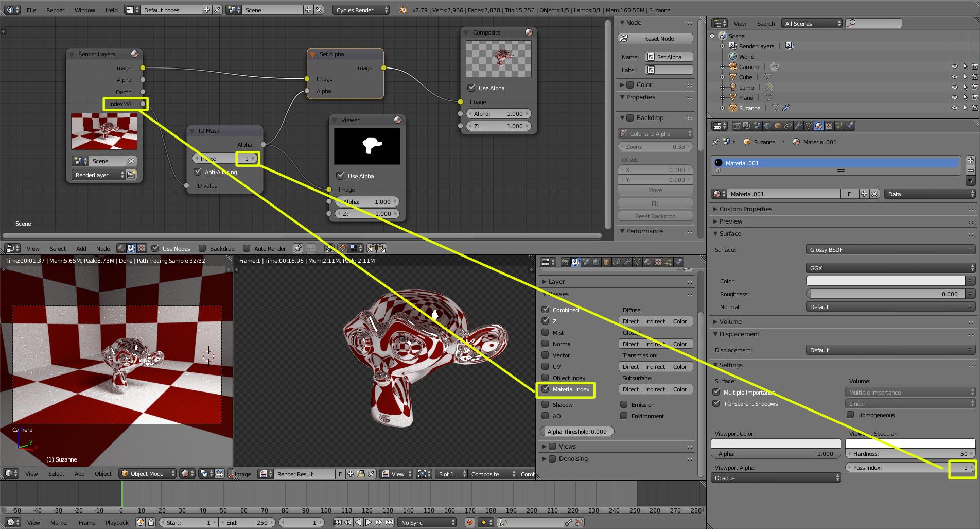Open the Texture checker tab icon
Image resolution: width=980 pixels, height=529 pixels.
[829, 126]
